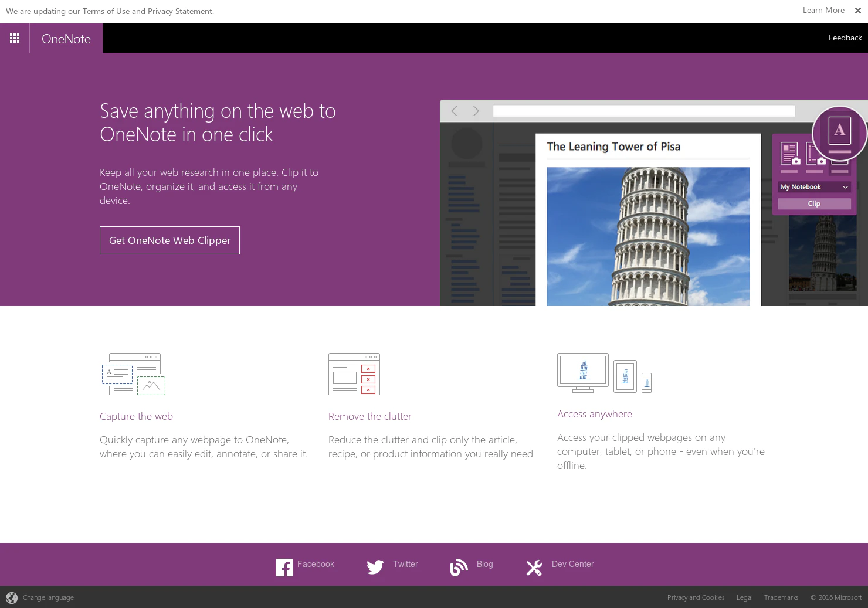Dismiss the Terms of Use notification banner
868x608 pixels.
(858, 10)
